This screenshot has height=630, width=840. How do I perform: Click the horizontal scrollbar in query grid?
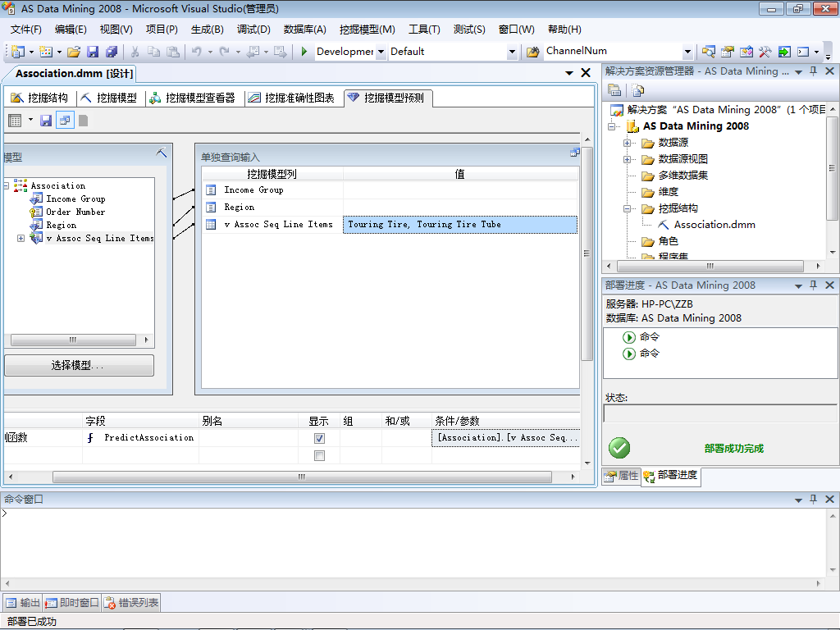[x=302, y=477]
